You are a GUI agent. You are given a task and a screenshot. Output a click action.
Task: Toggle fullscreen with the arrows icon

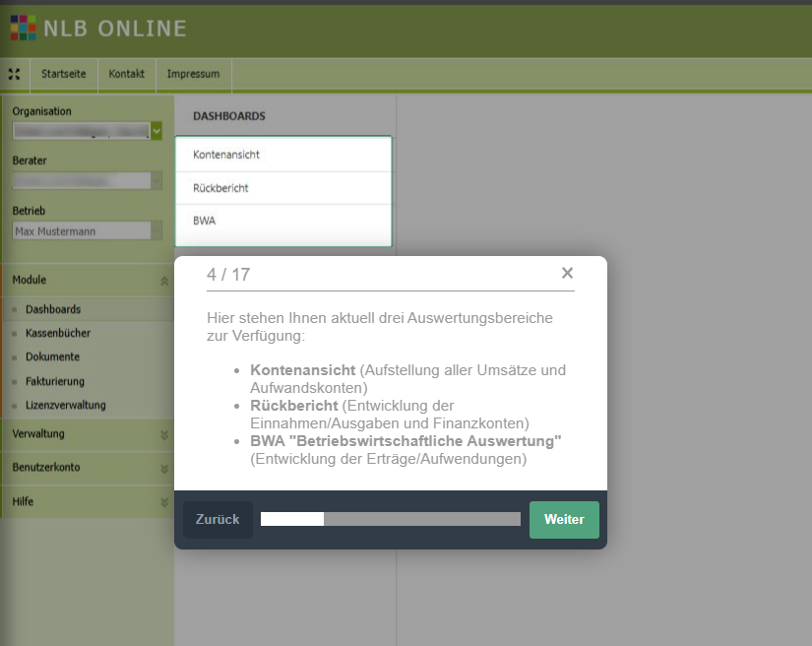pyautogui.click(x=15, y=74)
